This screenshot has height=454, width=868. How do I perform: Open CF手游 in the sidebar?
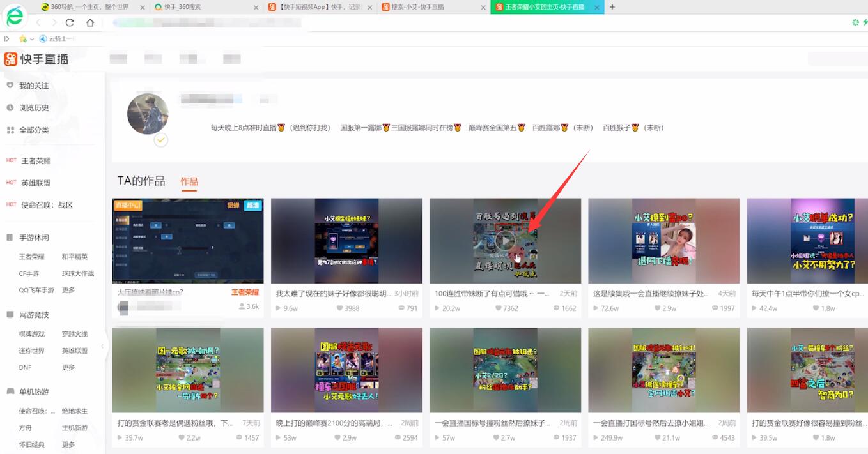[29, 273]
